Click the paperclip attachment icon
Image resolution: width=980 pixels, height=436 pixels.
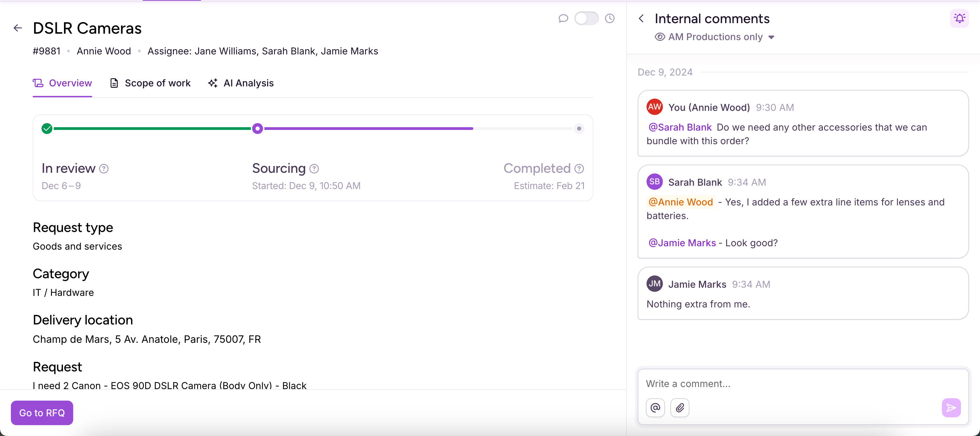pos(680,408)
